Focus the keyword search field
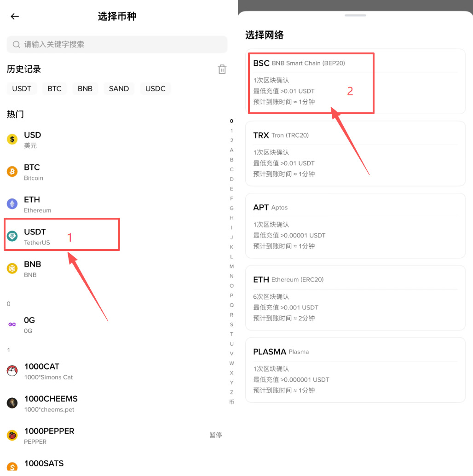The width and height of the screenshot is (473, 476). (117, 45)
